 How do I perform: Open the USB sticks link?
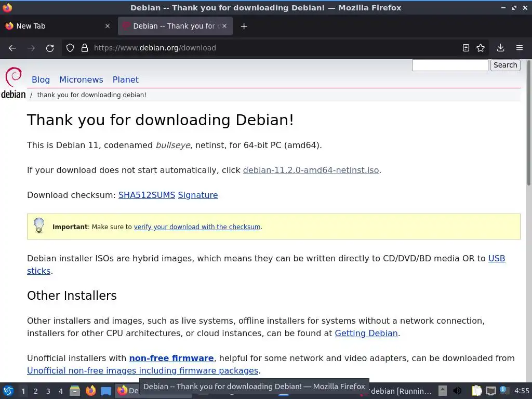tap(497, 259)
